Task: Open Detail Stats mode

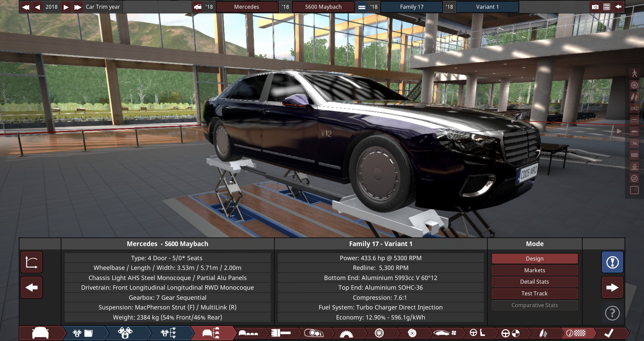Action: [535, 282]
